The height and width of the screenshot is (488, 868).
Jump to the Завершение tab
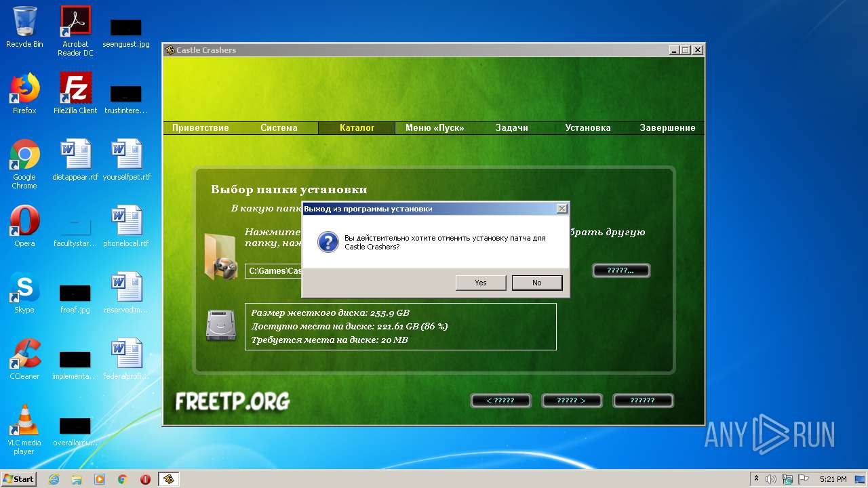point(667,128)
